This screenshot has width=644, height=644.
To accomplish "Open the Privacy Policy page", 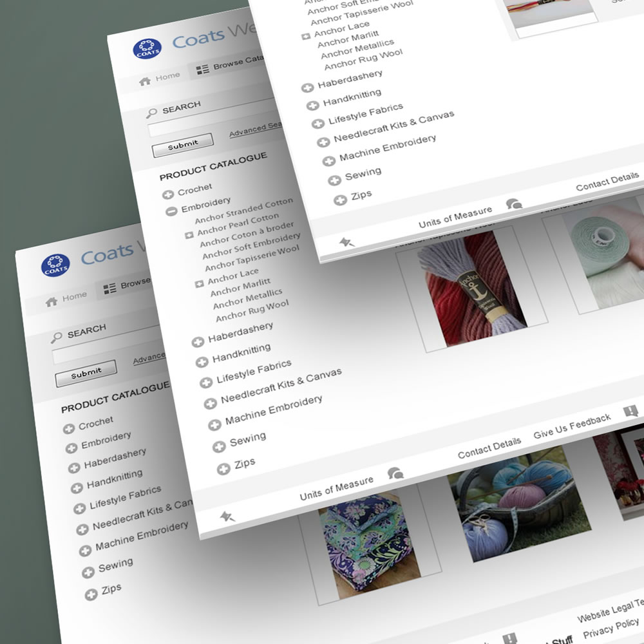I will (611, 629).
